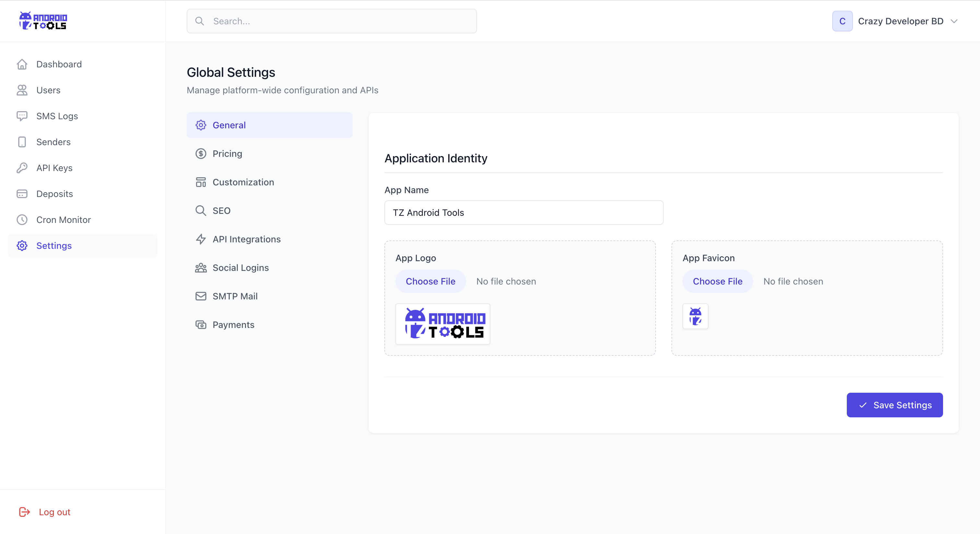Click the Crazy Developer BD username
Viewport: 980px width, 534px height.
pyautogui.click(x=901, y=21)
